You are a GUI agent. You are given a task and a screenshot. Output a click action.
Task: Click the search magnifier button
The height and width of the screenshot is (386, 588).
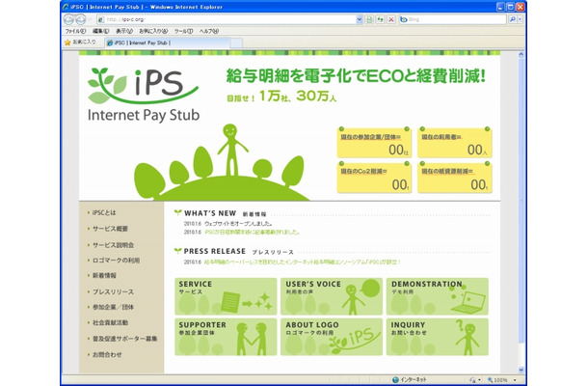[x=512, y=19]
